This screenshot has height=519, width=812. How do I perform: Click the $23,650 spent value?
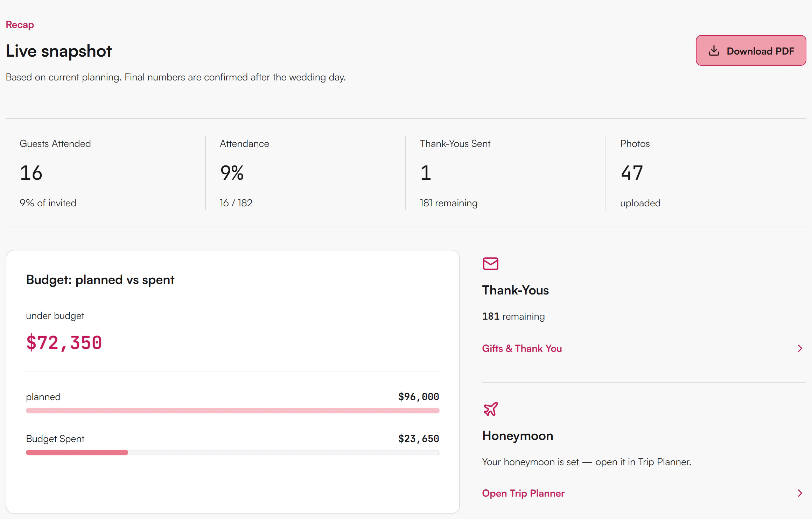(x=419, y=439)
